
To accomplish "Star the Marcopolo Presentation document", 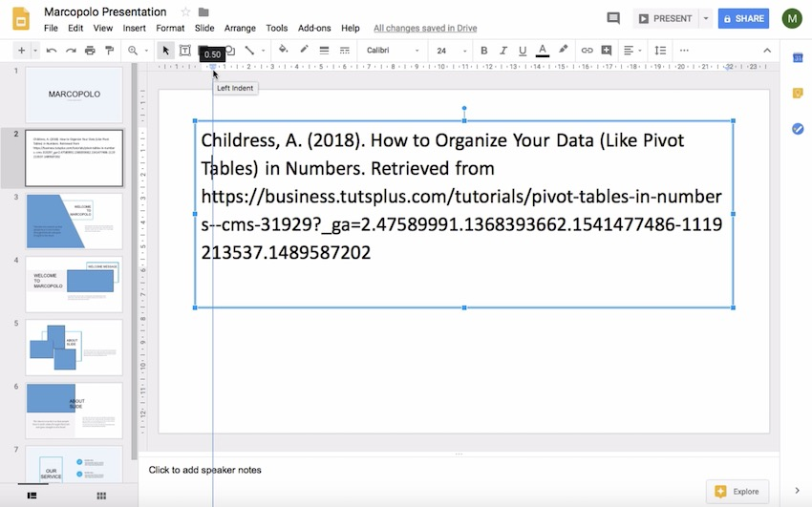I will click(x=185, y=12).
